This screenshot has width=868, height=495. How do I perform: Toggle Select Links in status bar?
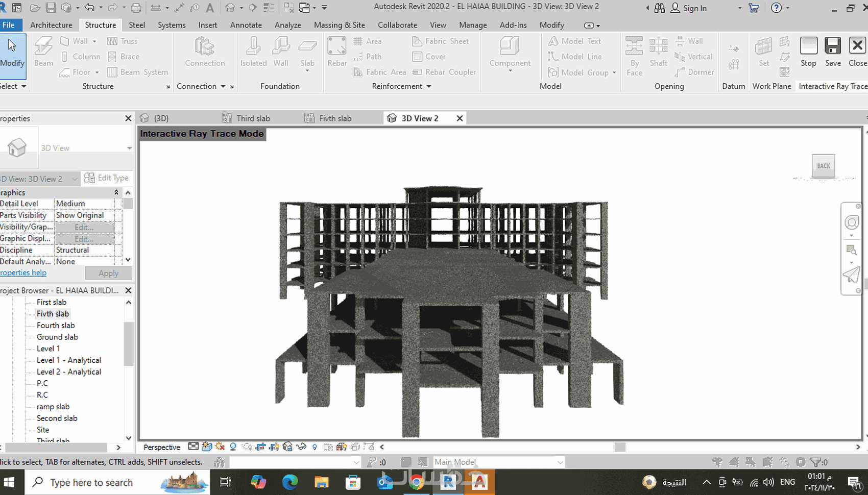[717, 462]
